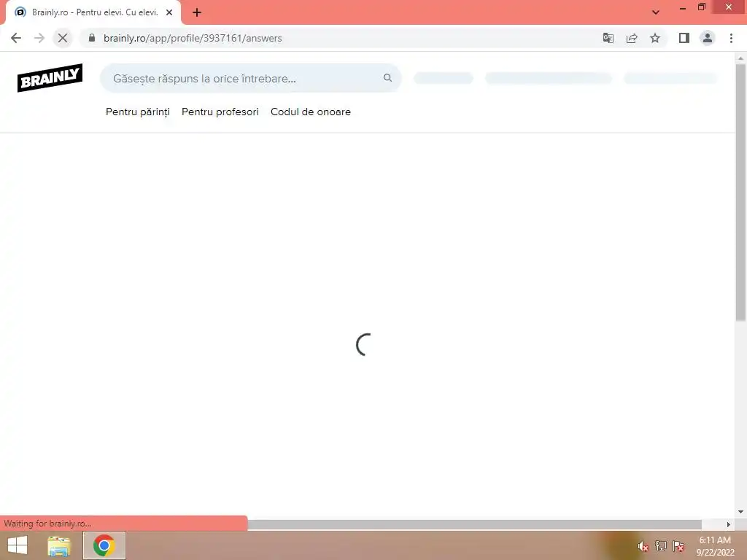Restore down the Chrome window
747x560 pixels.
[x=702, y=7]
